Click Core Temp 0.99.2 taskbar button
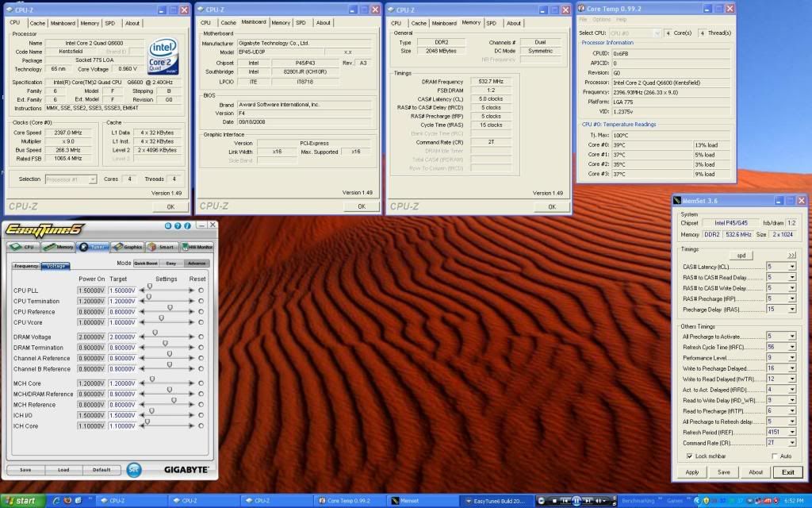This screenshot has height=508, width=812. click(x=348, y=501)
